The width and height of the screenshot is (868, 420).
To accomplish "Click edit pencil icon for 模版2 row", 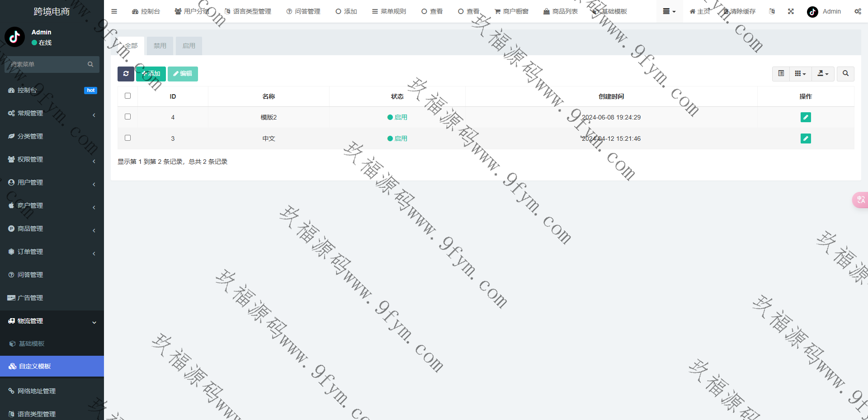I will click(805, 117).
